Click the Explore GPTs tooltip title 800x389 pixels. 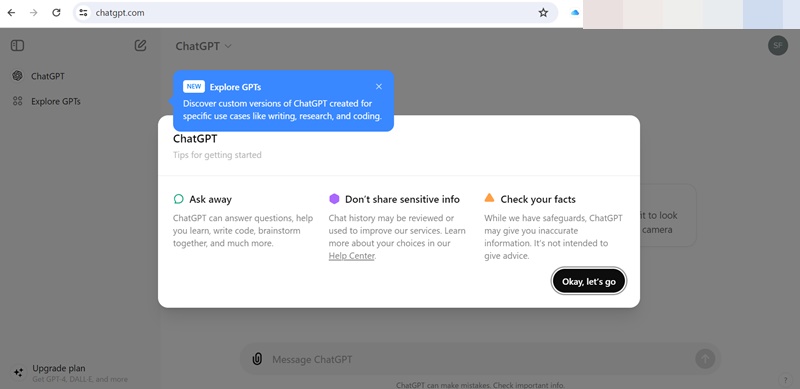click(x=235, y=87)
